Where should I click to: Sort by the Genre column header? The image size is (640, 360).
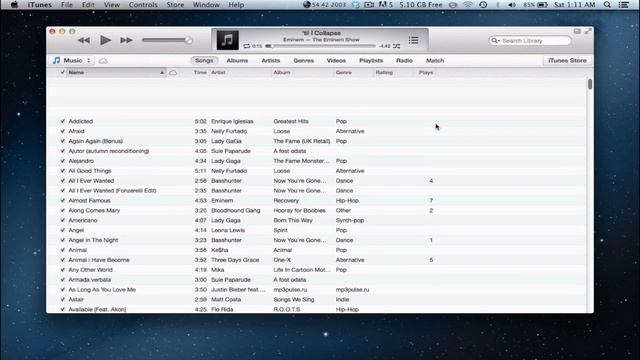click(x=344, y=73)
